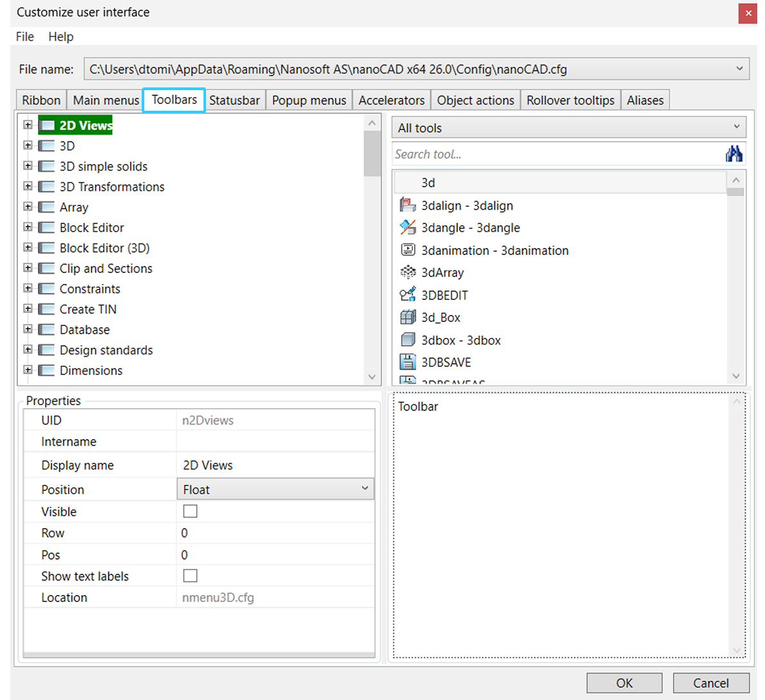Enable the Visible checkbox
This screenshot has height=700, width=765.
click(x=190, y=511)
